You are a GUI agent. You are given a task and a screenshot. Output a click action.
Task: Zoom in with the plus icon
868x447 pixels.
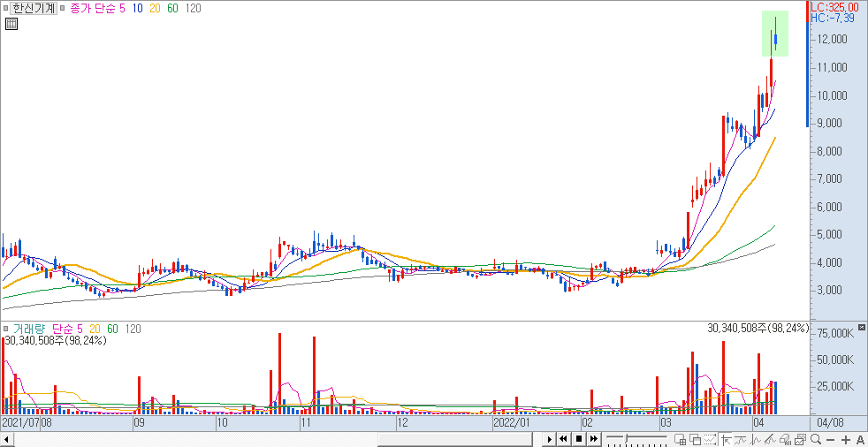click(846, 440)
